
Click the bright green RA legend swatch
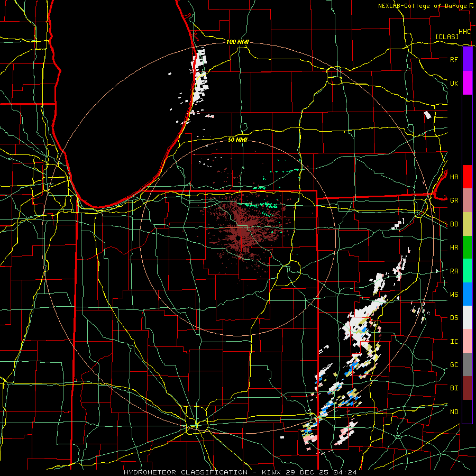pyautogui.click(x=467, y=271)
